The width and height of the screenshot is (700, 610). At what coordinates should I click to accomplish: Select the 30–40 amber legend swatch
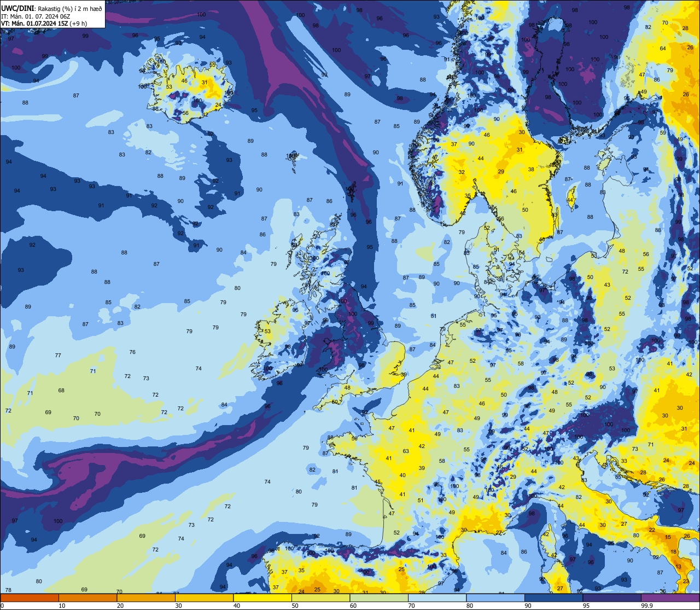(x=204, y=597)
